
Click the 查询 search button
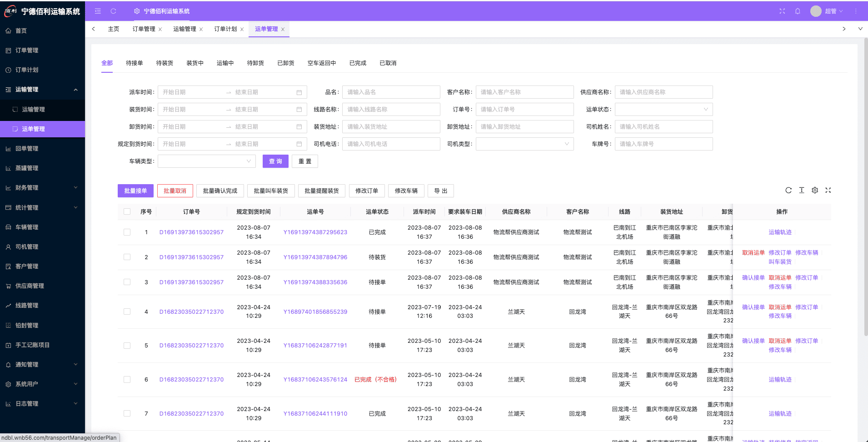[x=275, y=161]
